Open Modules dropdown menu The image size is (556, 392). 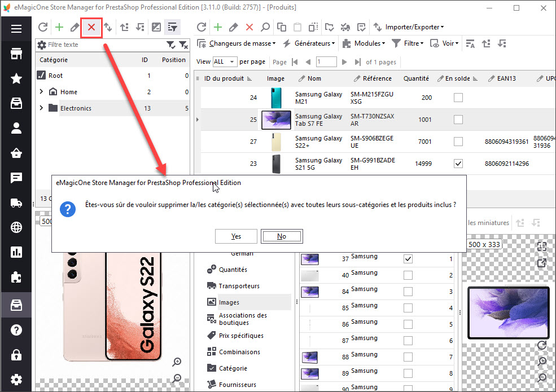[x=364, y=43]
